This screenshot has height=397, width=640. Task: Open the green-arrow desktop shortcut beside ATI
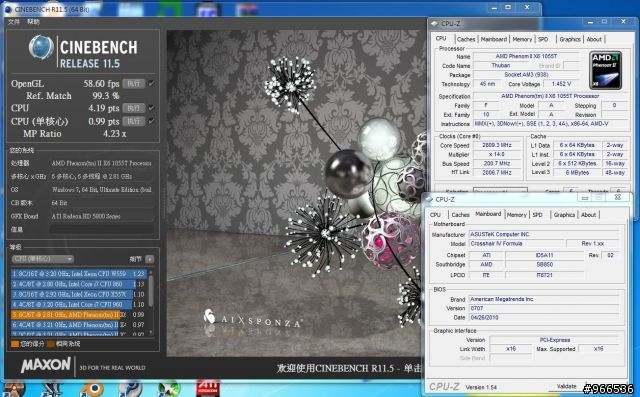tap(169, 389)
